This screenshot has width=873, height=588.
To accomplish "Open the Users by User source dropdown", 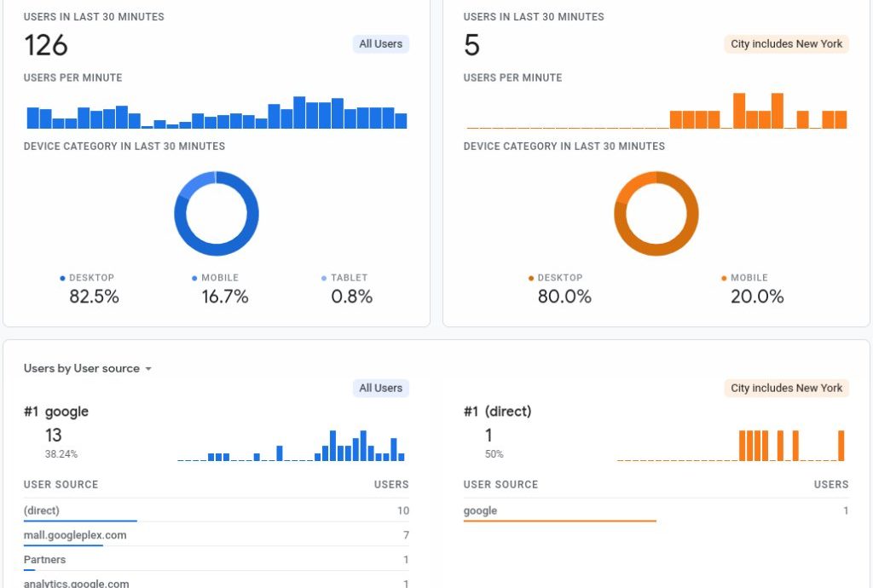I will [x=88, y=368].
